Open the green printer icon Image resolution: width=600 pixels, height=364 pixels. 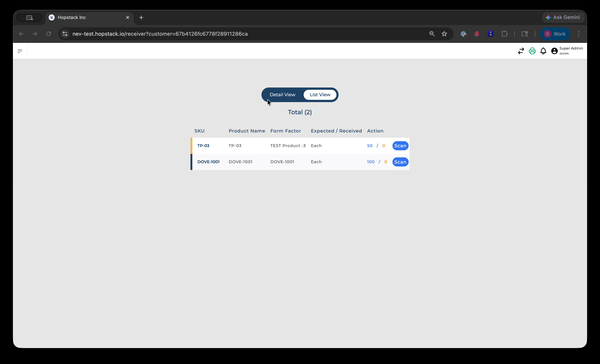coord(532,51)
